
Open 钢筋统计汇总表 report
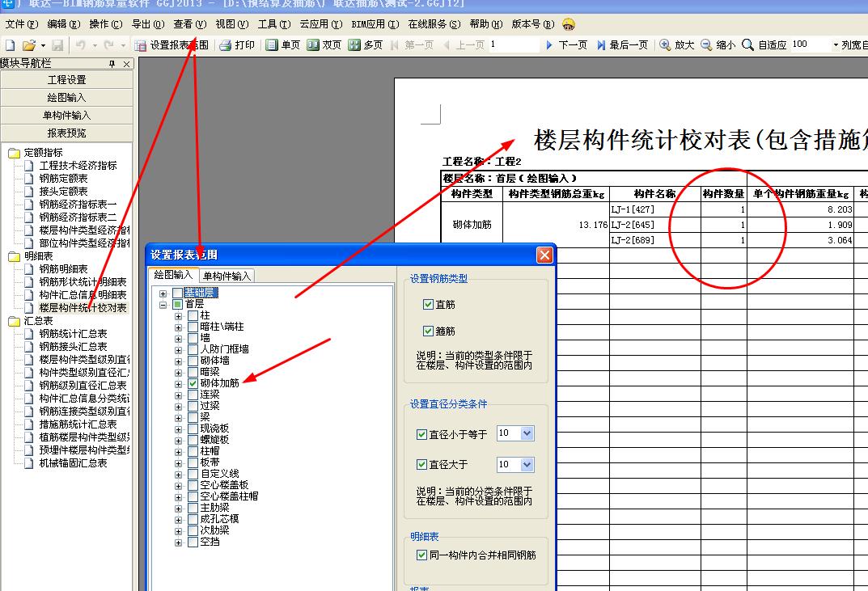(73, 334)
